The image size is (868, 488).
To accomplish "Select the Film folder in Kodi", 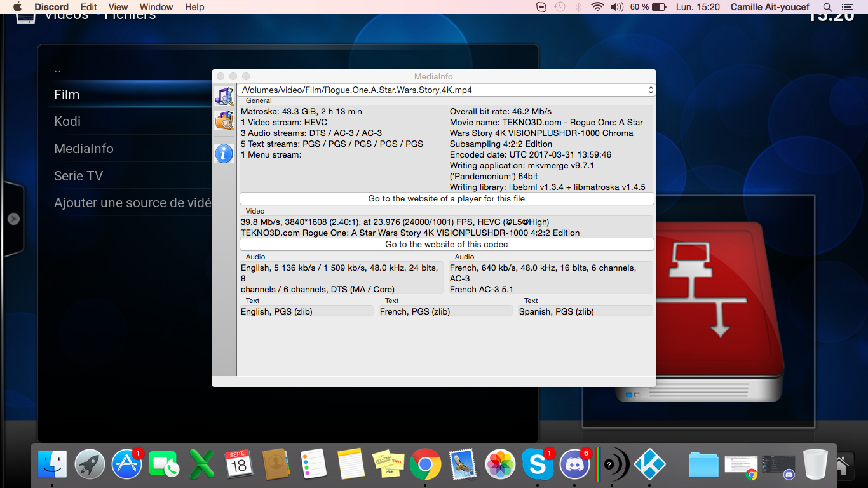I will coord(67,95).
